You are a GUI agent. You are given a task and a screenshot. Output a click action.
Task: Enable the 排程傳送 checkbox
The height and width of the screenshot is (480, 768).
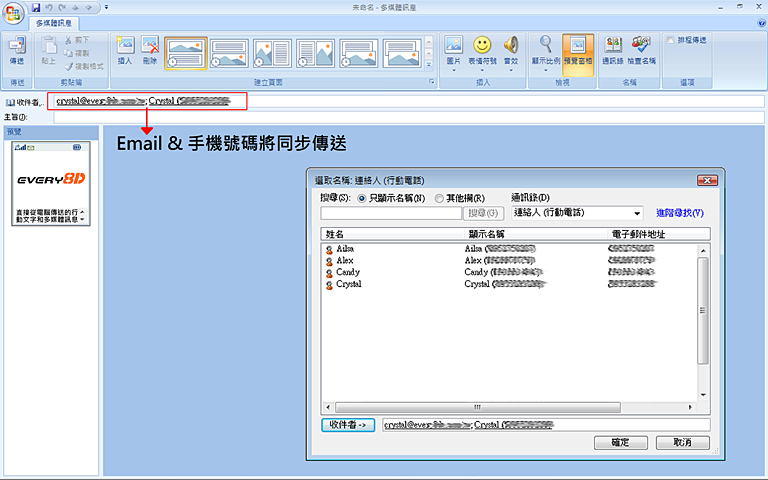pyautogui.click(x=670, y=40)
